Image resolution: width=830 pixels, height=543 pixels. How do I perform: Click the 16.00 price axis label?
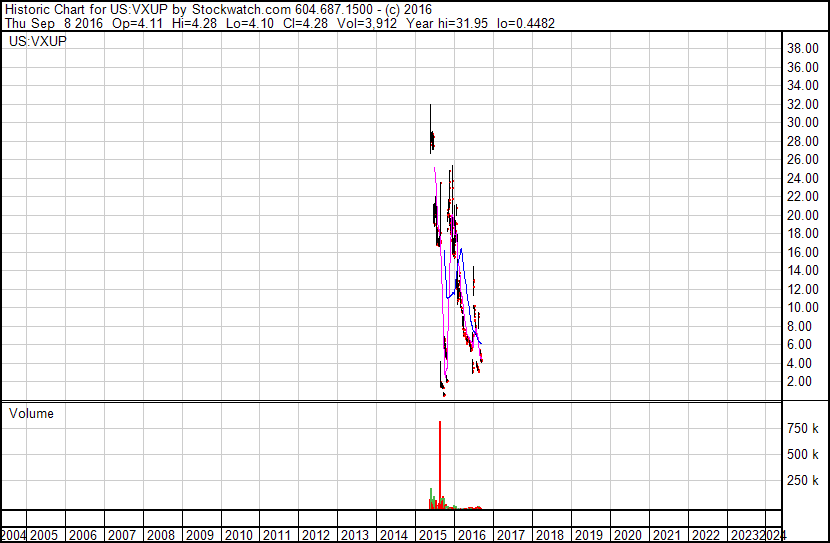click(x=803, y=252)
